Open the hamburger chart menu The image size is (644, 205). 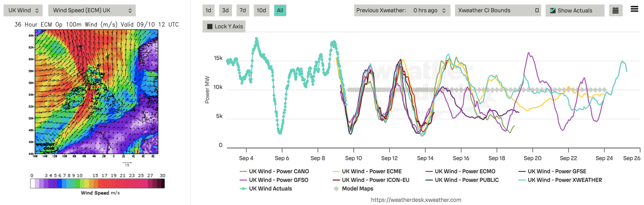coord(634,9)
